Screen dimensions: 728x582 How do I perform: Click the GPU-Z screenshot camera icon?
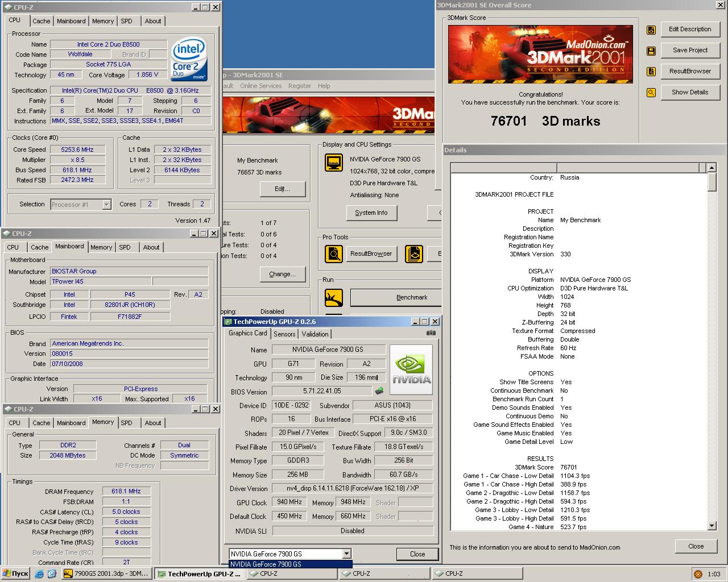click(x=431, y=333)
